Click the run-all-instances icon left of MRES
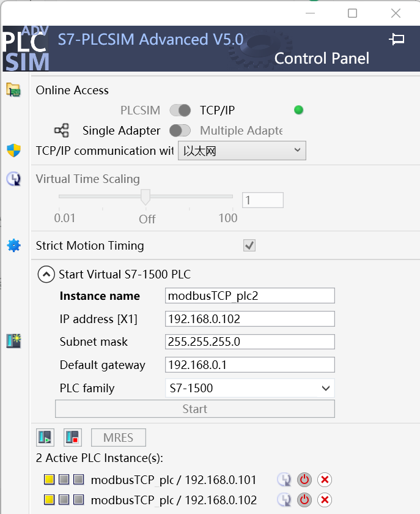 pyautogui.click(x=46, y=438)
